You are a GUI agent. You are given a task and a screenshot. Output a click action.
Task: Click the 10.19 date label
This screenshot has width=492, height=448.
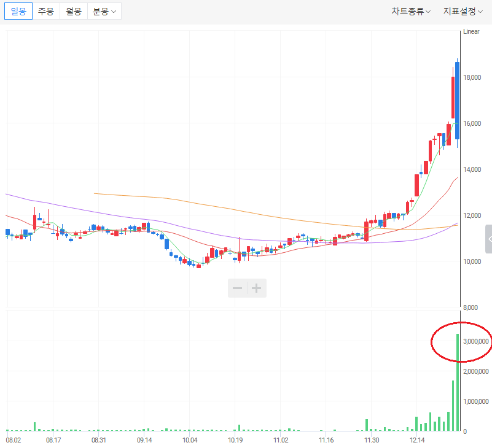pos(235,440)
